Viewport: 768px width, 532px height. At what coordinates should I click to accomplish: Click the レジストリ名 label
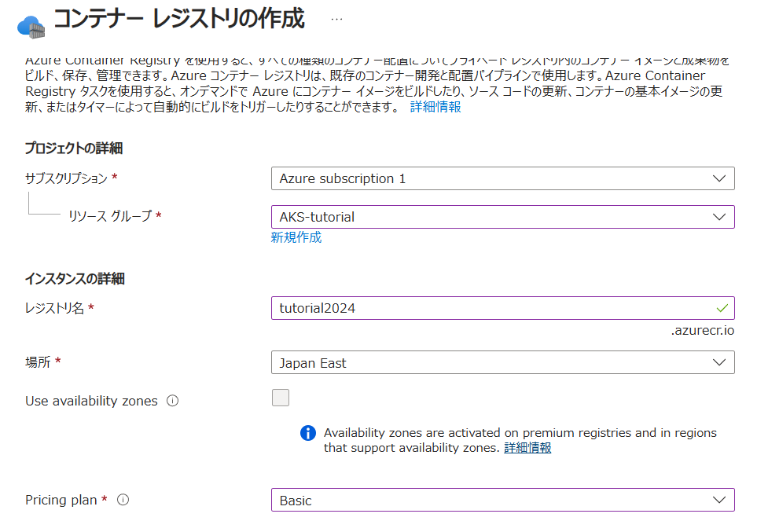[54, 308]
